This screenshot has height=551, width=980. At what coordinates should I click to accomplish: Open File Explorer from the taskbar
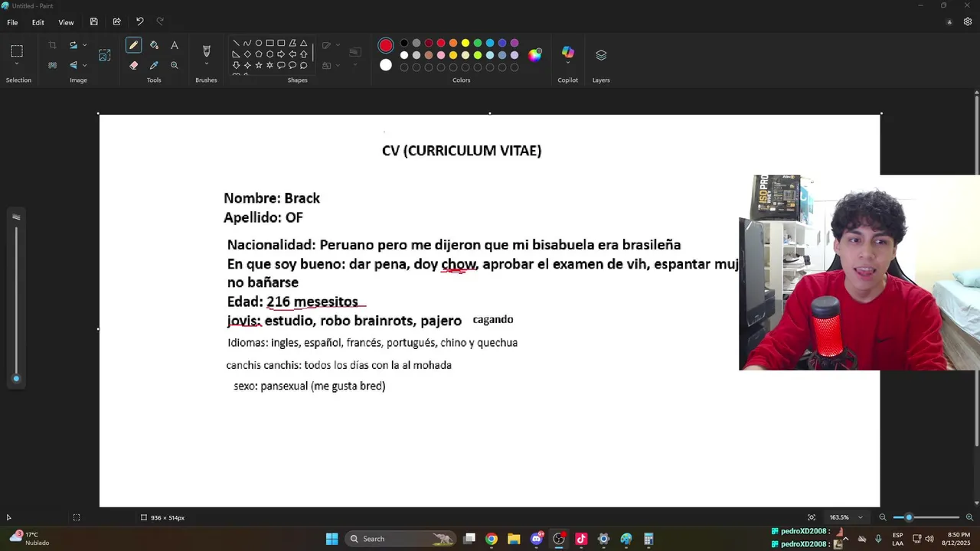pyautogui.click(x=514, y=539)
